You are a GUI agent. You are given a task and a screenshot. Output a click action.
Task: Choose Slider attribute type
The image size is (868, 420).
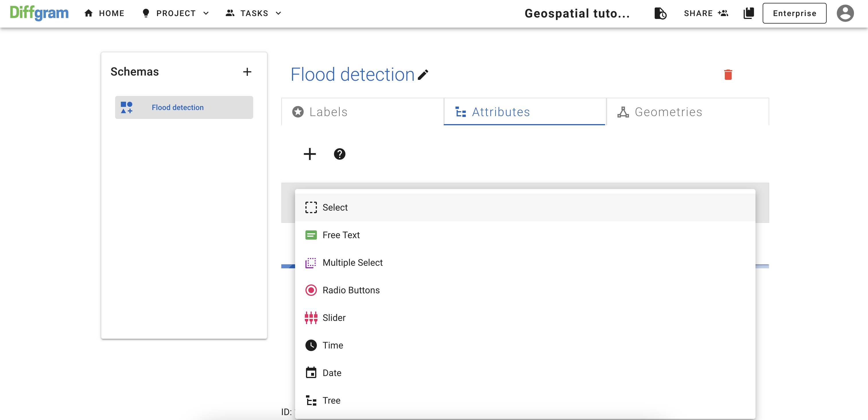[x=525, y=317]
